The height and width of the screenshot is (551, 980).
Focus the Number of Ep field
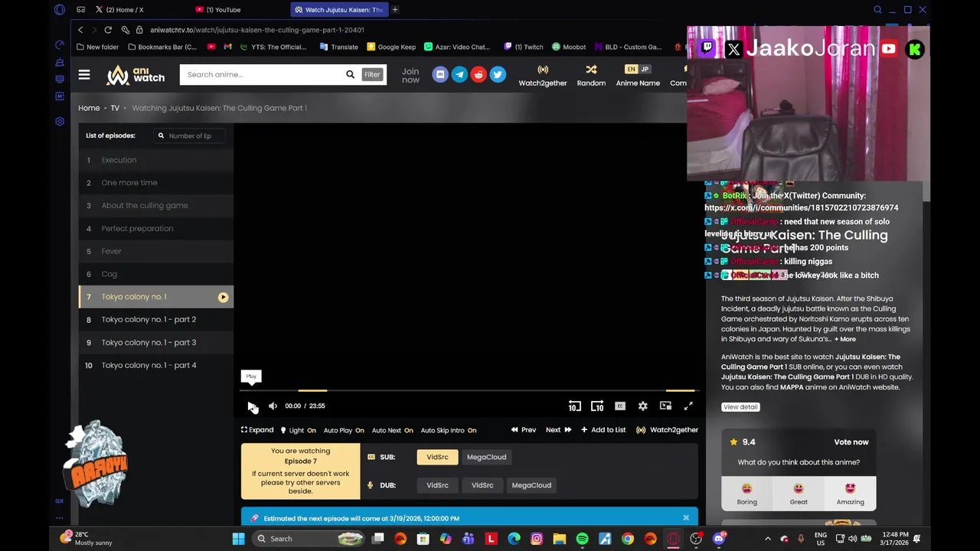click(x=188, y=135)
